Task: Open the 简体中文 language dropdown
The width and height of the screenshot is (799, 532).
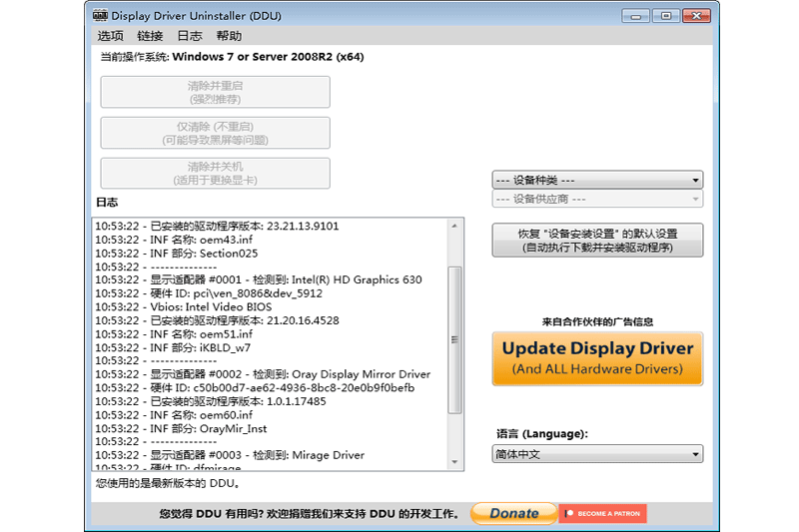Action: point(597,454)
